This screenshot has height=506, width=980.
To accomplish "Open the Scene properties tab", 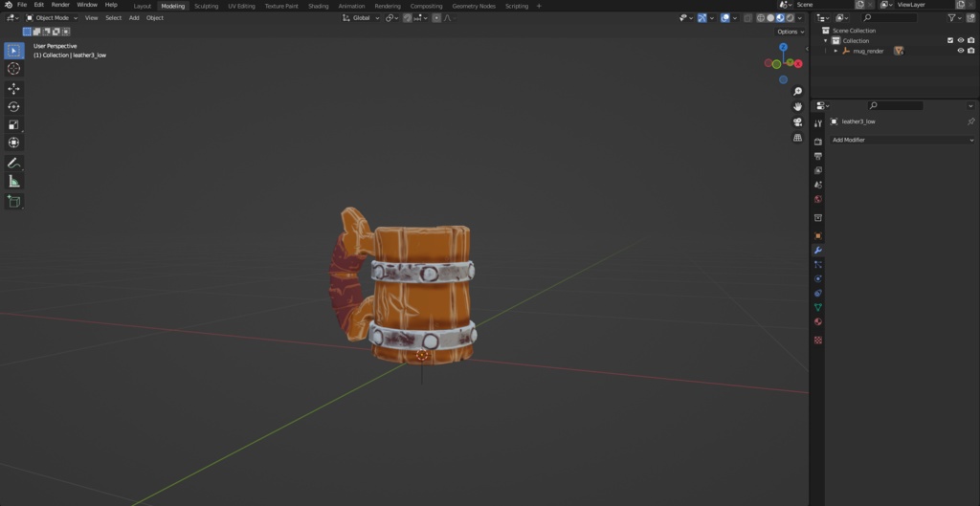I will click(818, 185).
